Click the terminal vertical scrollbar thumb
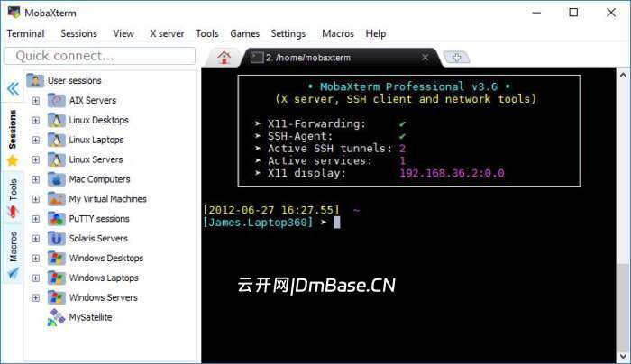This screenshot has height=364, width=631. [623, 306]
